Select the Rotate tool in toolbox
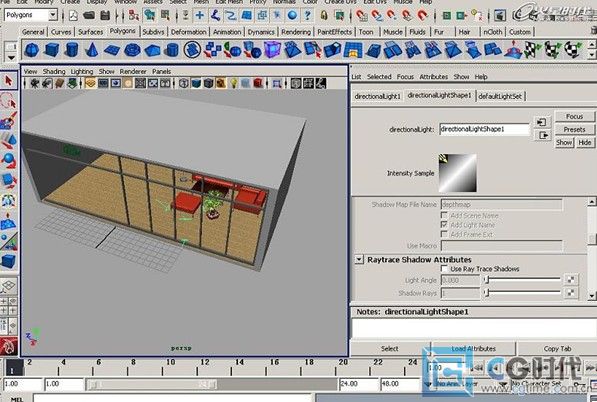The height and width of the screenshot is (402, 597). [x=8, y=160]
